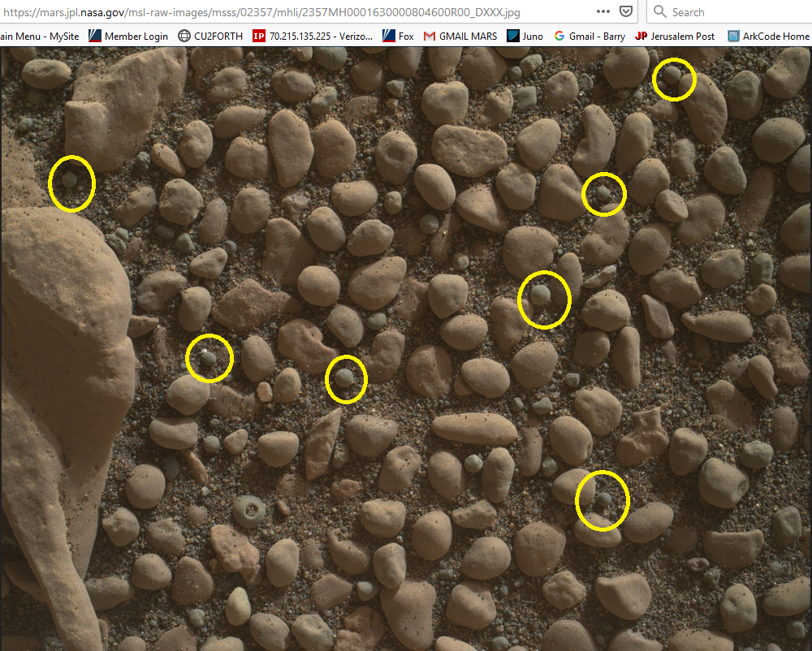Open the CU2FORTH bookmark

pos(211,37)
